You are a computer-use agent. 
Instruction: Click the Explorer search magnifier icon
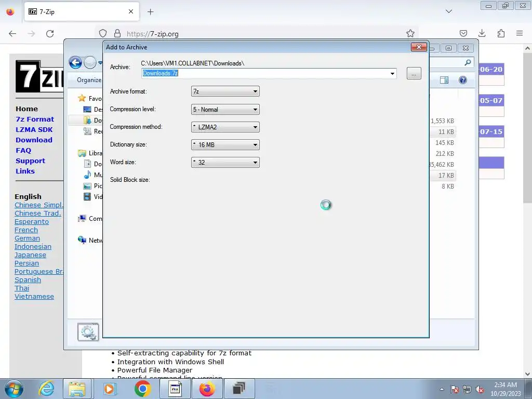click(x=468, y=62)
